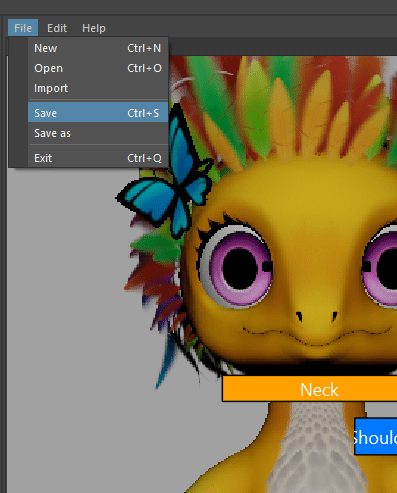397x493 pixels.
Task: Select the Import menu entry
Action: [x=98, y=88]
